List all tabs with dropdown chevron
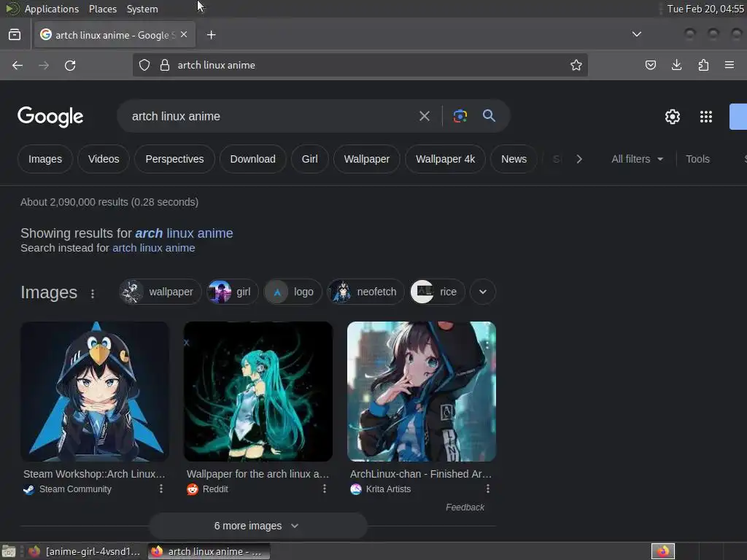Viewport: 747px width, 560px height. (x=636, y=34)
